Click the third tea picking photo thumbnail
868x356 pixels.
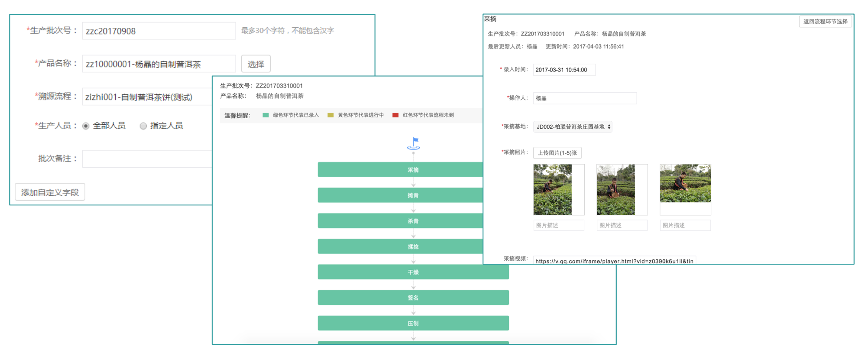click(x=685, y=184)
